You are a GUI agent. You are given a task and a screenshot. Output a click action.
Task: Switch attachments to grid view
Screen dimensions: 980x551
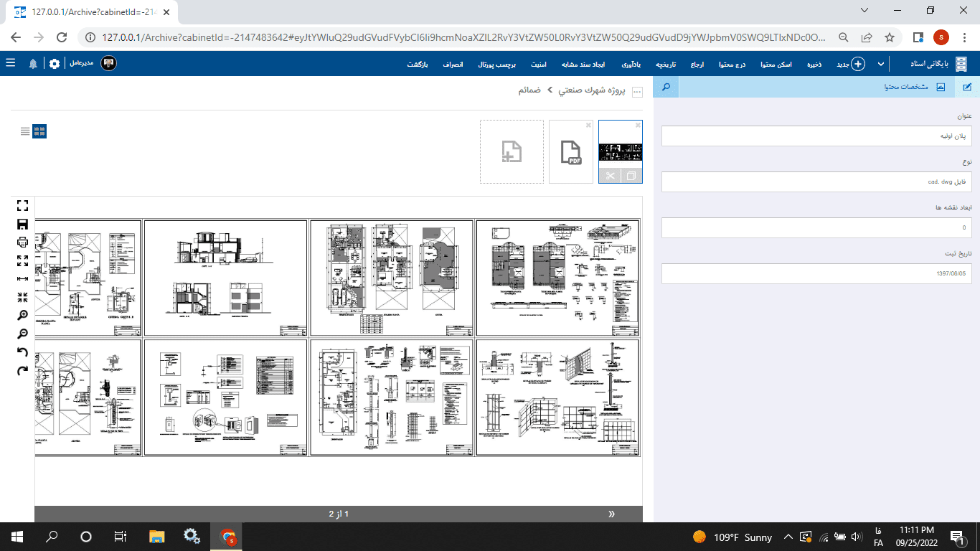point(39,131)
